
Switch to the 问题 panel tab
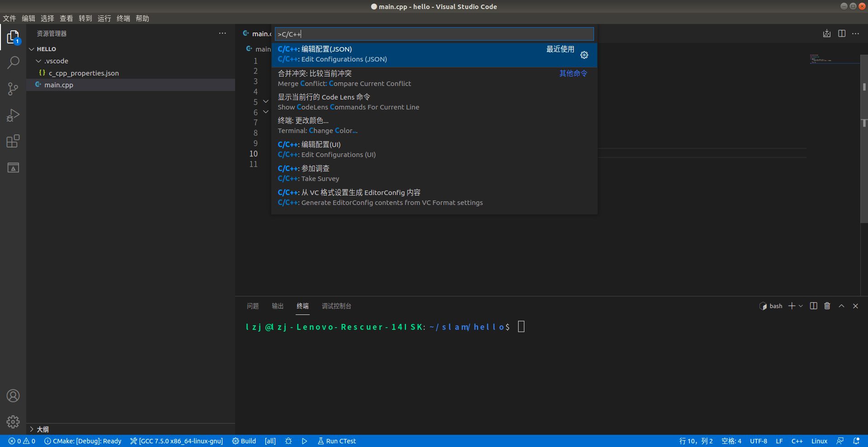point(253,306)
